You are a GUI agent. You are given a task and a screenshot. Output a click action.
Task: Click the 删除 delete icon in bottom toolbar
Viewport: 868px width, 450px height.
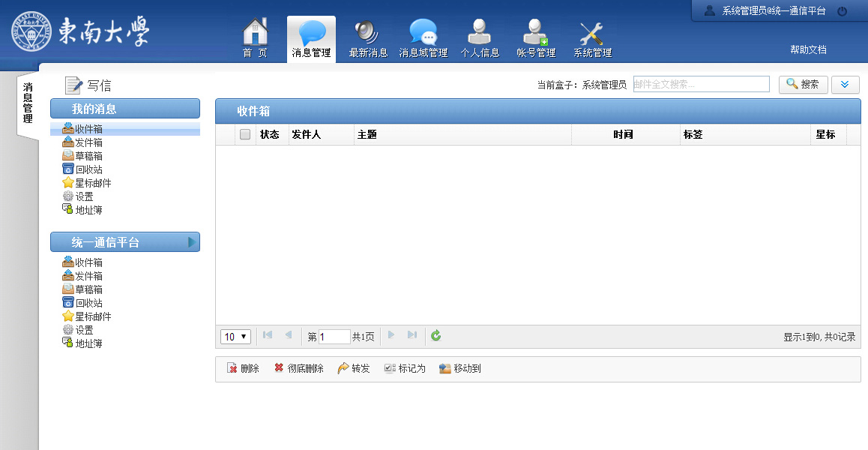(x=241, y=368)
